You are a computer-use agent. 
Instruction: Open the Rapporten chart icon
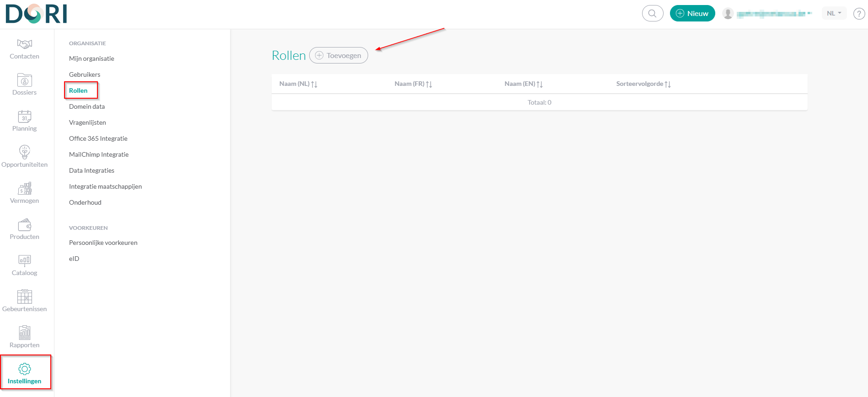(x=25, y=333)
